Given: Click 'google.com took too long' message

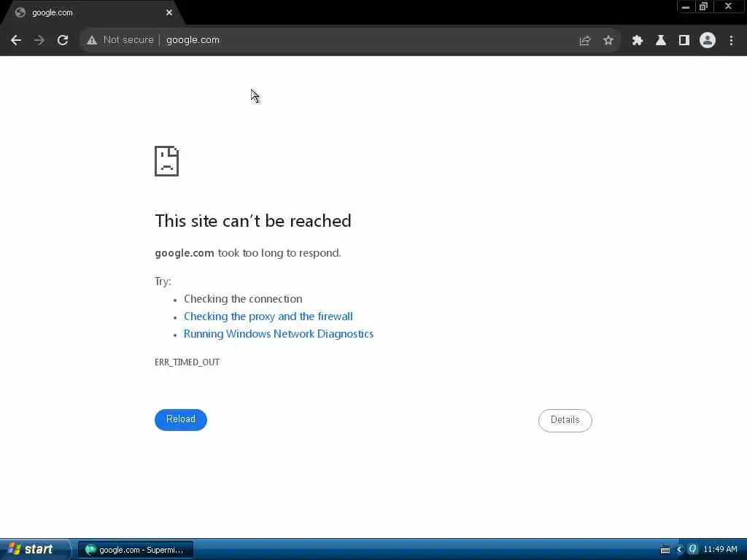Looking at the screenshot, I should coord(248,253).
